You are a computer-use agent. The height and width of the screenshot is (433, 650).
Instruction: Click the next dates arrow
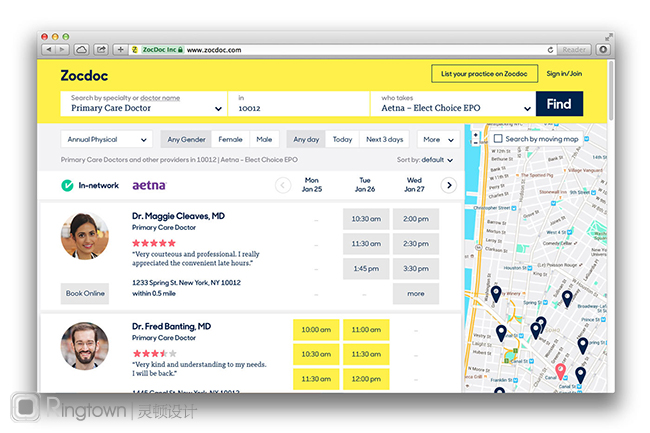tap(449, 185)
